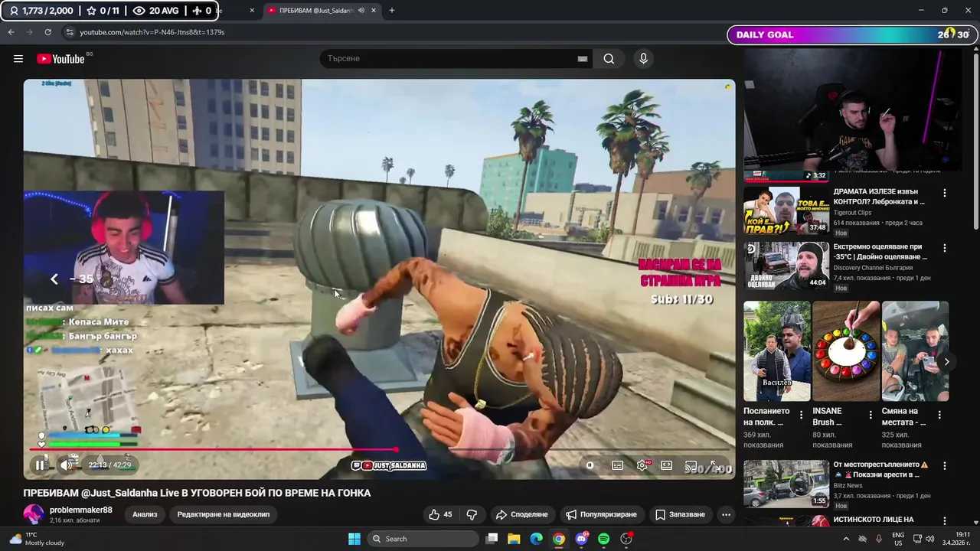Open Task View on taskbar
980x551 pixels.
point(492,539)
